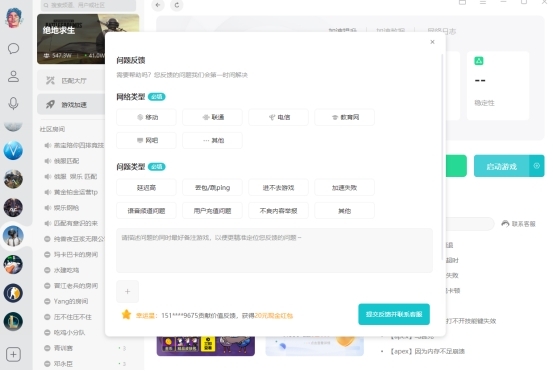Image resolution: width=553 pixels, height=371 pixels.
Task: Open the chat messages bubble icon
Action: (x=13, y=48)
